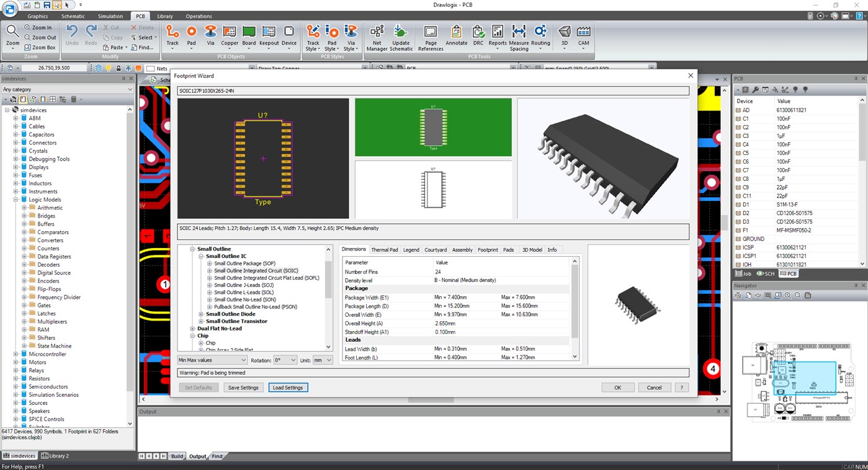This screenshot has height=470, width=868.
Task: Click the Update Schematic icon
Action: 401,35
